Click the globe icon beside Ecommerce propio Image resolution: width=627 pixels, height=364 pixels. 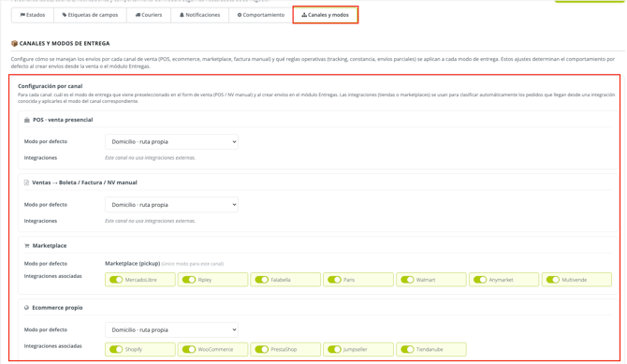pyautogui.click(x=26, y=308)
